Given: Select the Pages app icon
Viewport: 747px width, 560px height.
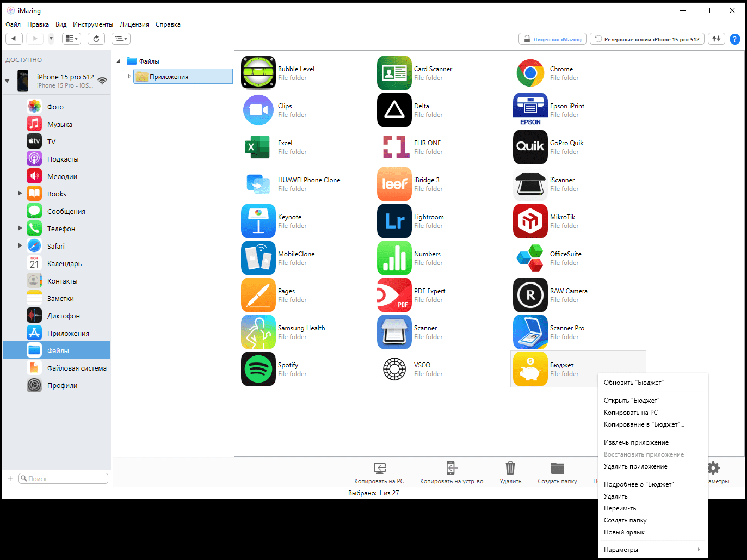Looking at the screenshot, I should [x=258, y=295].
